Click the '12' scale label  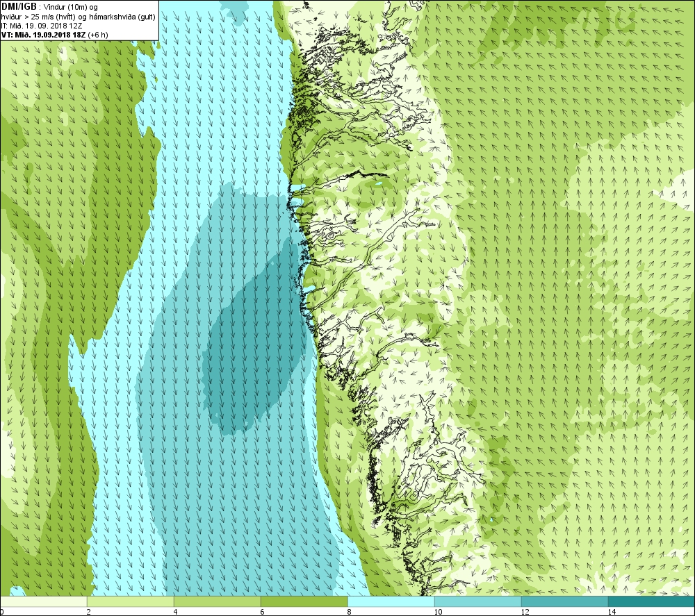click(x=525, y=612)
